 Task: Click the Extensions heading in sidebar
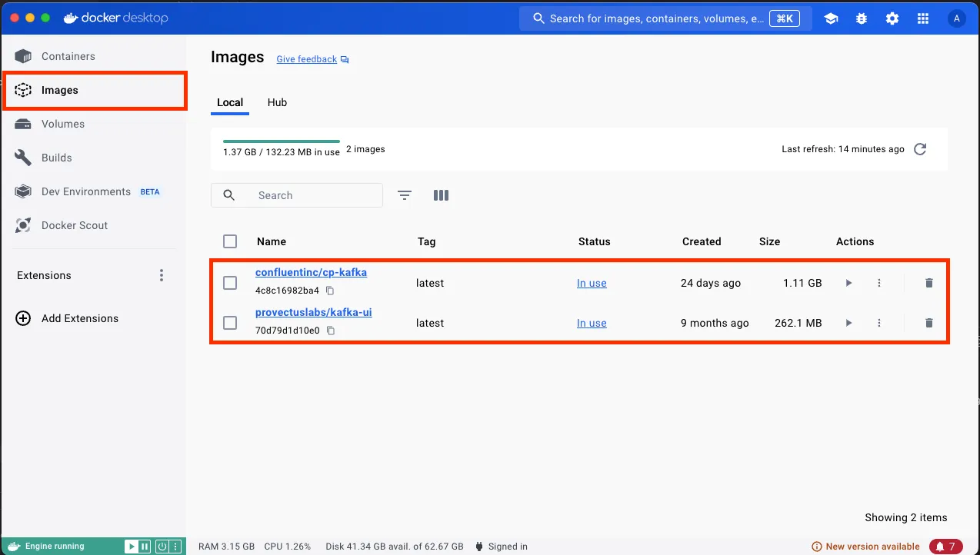click(x=44, y=275)
